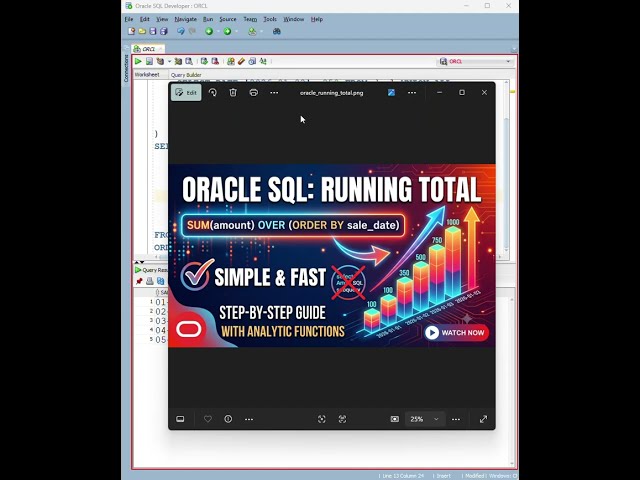Click the green Forward navigation icon
640x480 pixels.
pos(227,31)
